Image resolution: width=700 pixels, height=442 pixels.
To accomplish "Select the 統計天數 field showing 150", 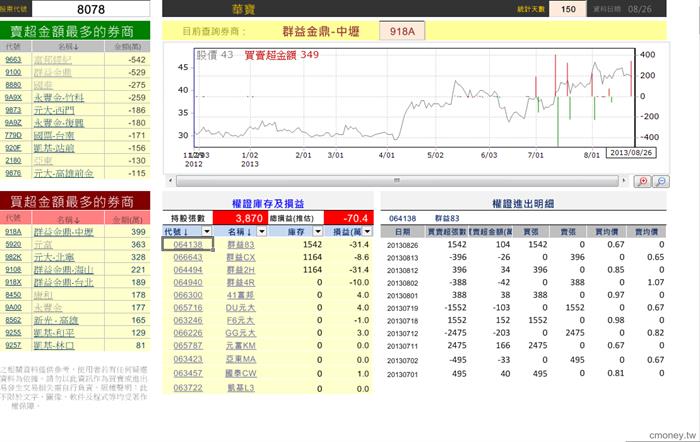I will 568,9.
